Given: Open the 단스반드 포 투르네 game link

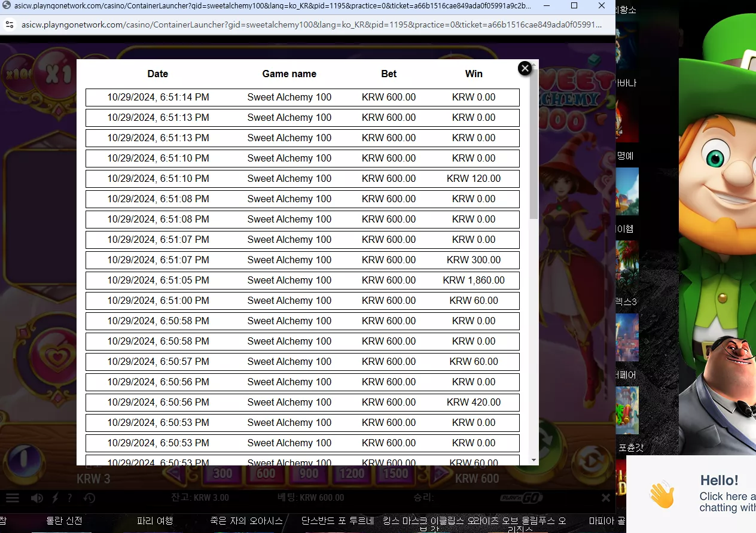Looking at the screenshot, I should pyautogui.click(x=337, y=521).
